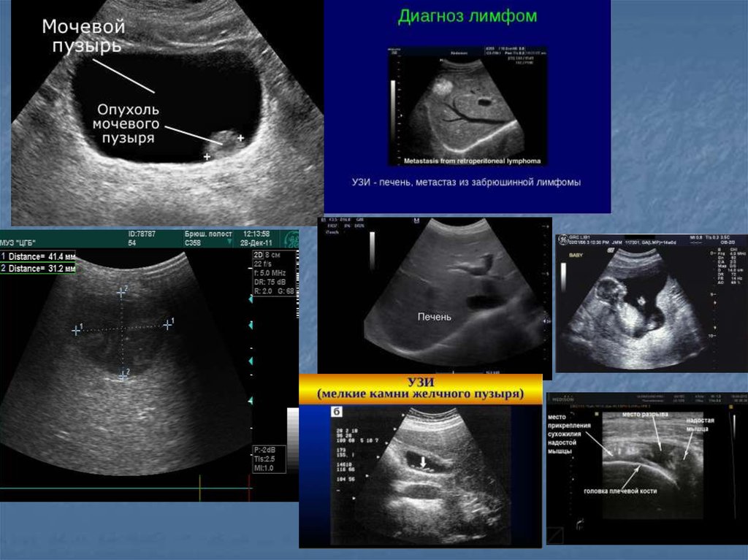Select the right caliper marker 1

pos(167,325)
